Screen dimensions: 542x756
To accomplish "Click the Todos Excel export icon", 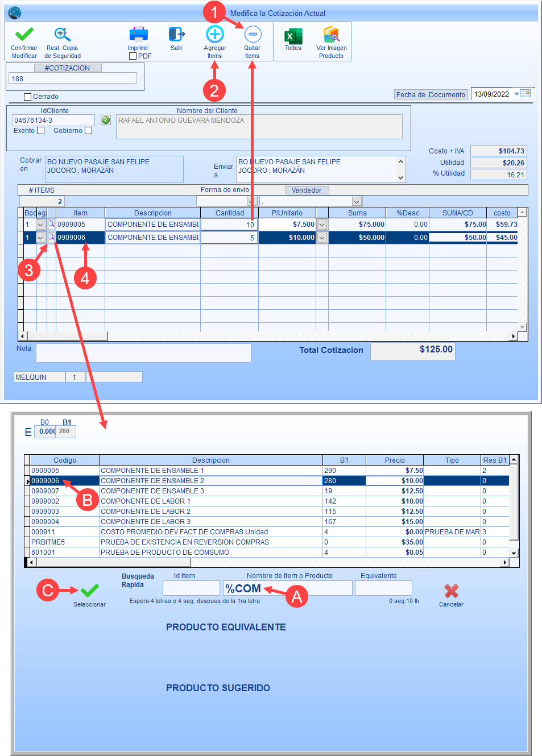I will 293,35.
